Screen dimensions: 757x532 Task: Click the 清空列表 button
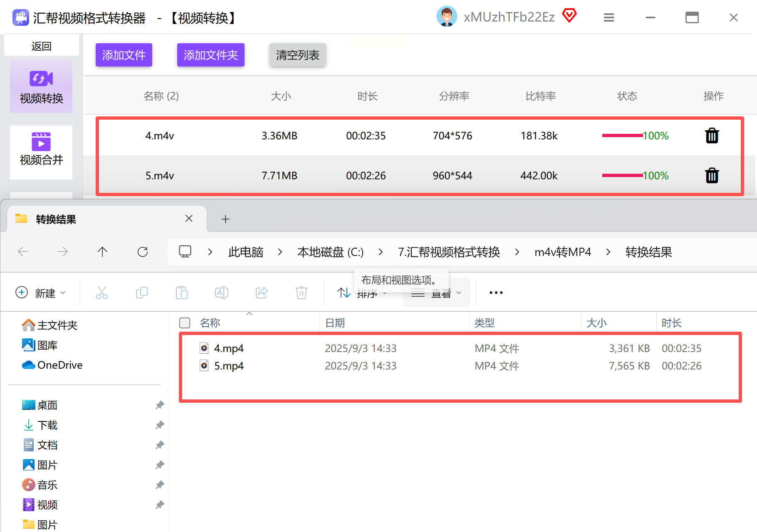(298, 55)
